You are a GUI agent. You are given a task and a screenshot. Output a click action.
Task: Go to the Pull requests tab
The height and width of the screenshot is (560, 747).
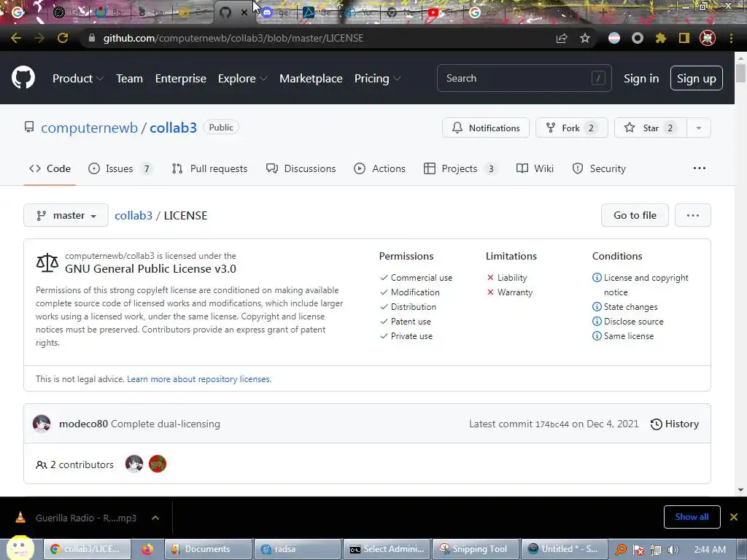click(209, 168)
